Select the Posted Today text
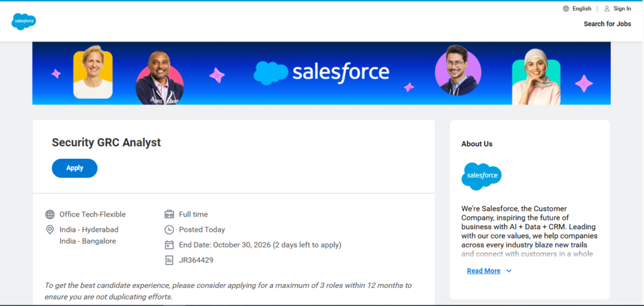Screen dimensions: 644x306 click(202, 229)
